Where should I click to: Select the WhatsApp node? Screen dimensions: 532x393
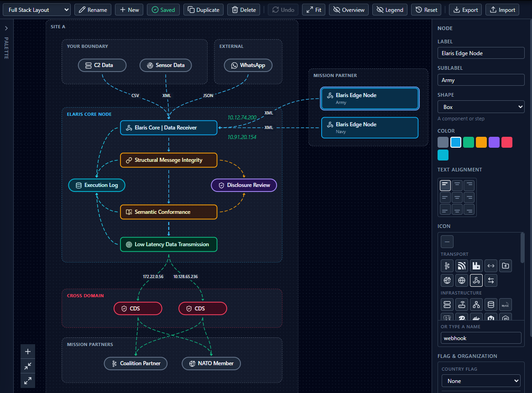point(248,65)
